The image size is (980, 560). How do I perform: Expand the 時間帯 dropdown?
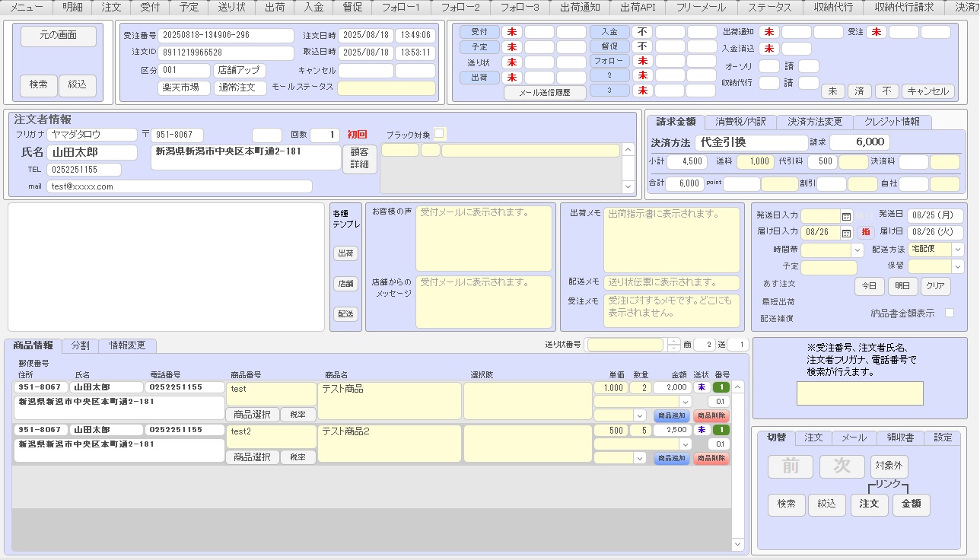click(x=857, y=250)
